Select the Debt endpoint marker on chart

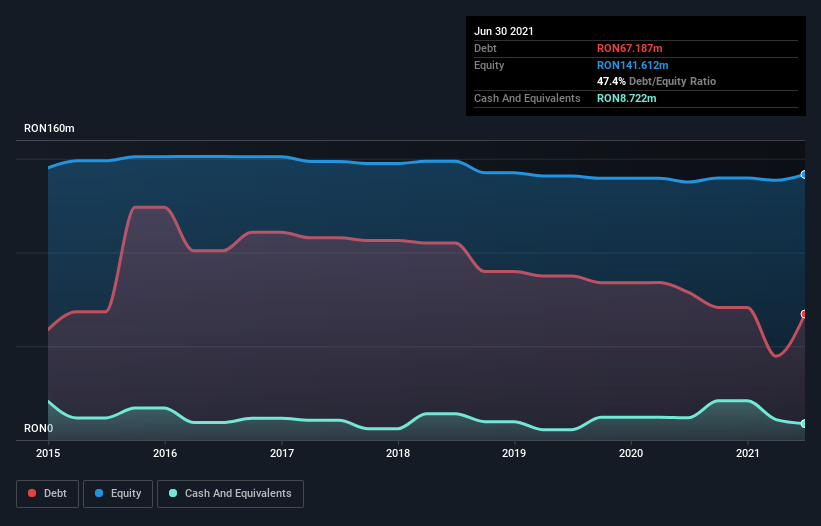(x=804, y=314)
